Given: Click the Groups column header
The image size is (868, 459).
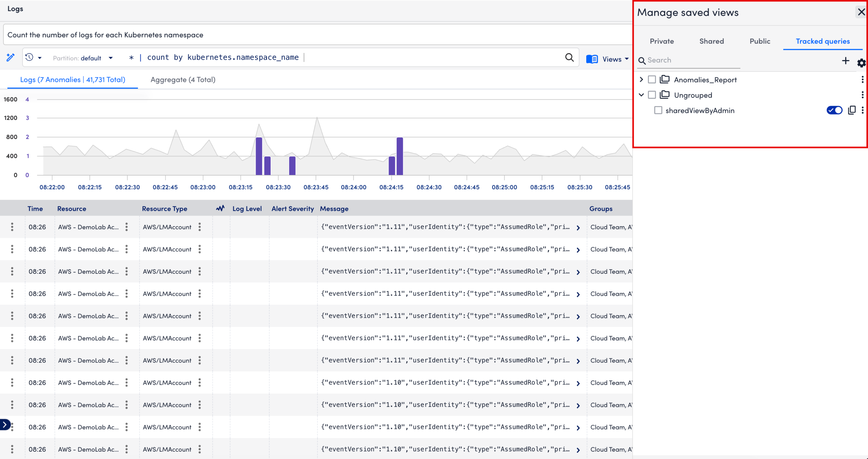Looking at the screenshot, I should [601, 208].
